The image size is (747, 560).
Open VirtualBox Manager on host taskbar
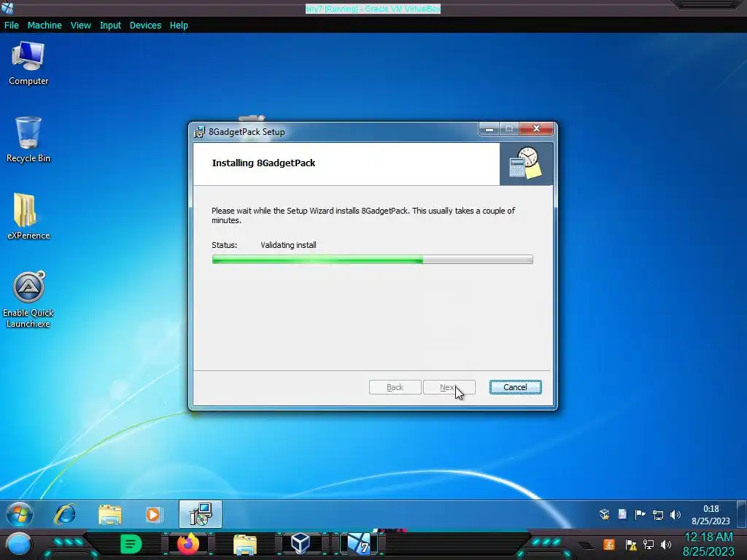(301, 544)
